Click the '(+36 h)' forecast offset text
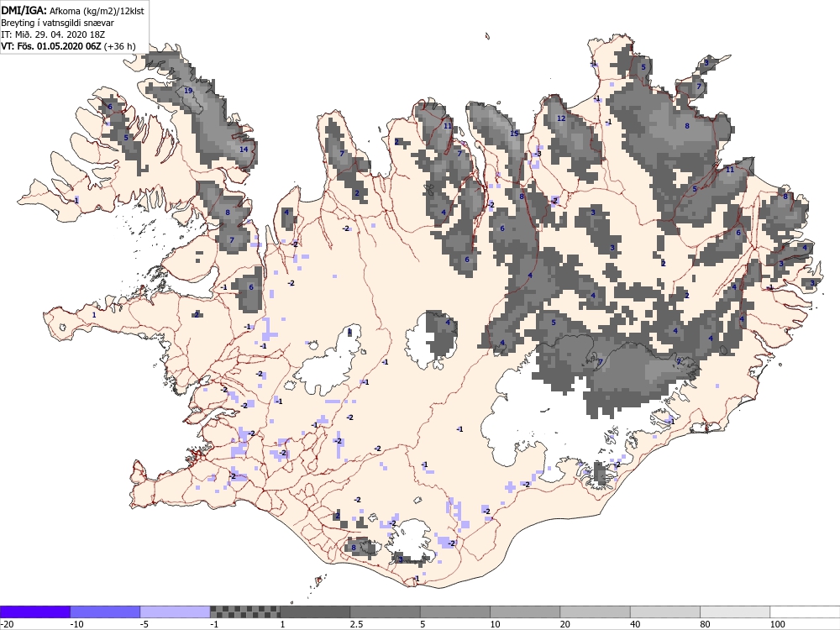The height and width of the screenshot is (630, 840). coord(119,46)
